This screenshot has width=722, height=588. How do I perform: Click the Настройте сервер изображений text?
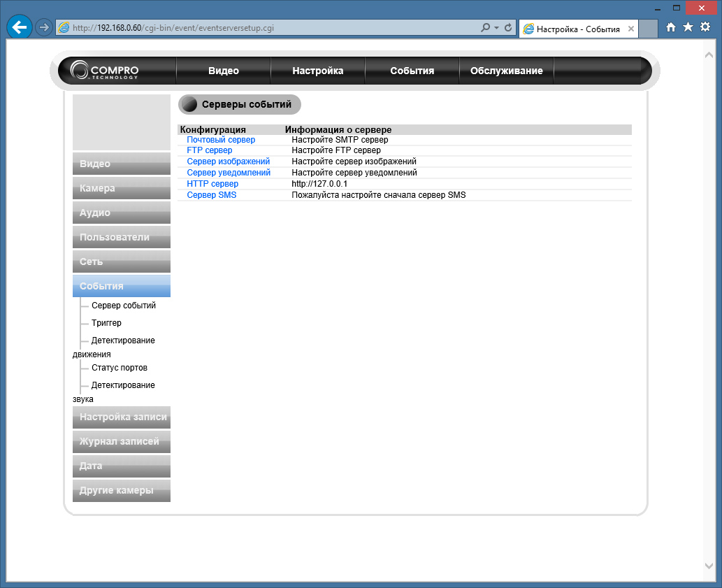point(354,162)
